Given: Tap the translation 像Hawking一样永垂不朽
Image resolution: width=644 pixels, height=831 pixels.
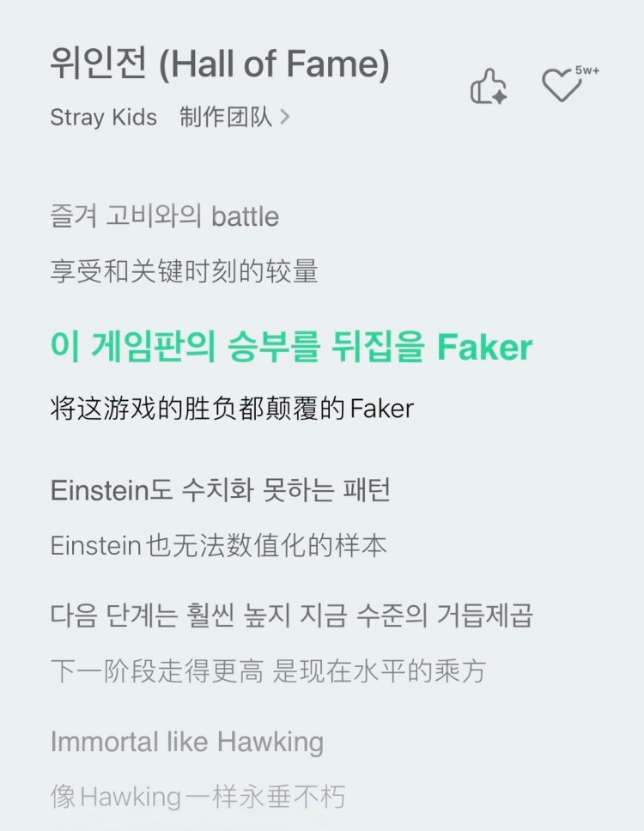Looking at the screenshot, I should (x=197, y=797).
